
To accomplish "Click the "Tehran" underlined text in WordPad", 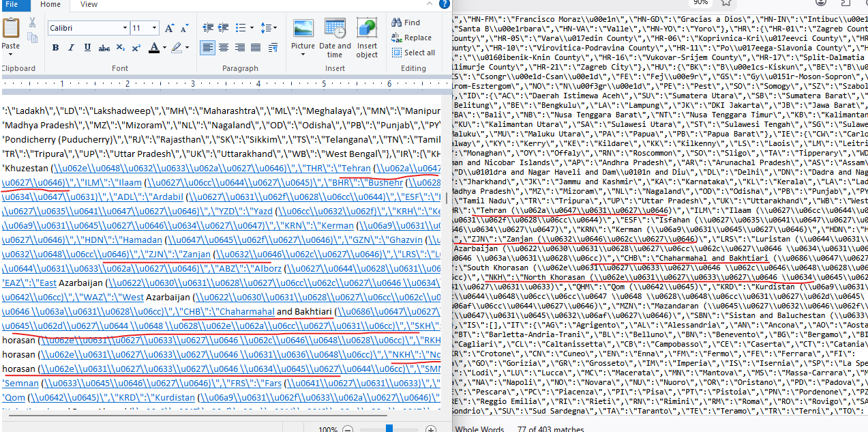I will coord(355,168).
